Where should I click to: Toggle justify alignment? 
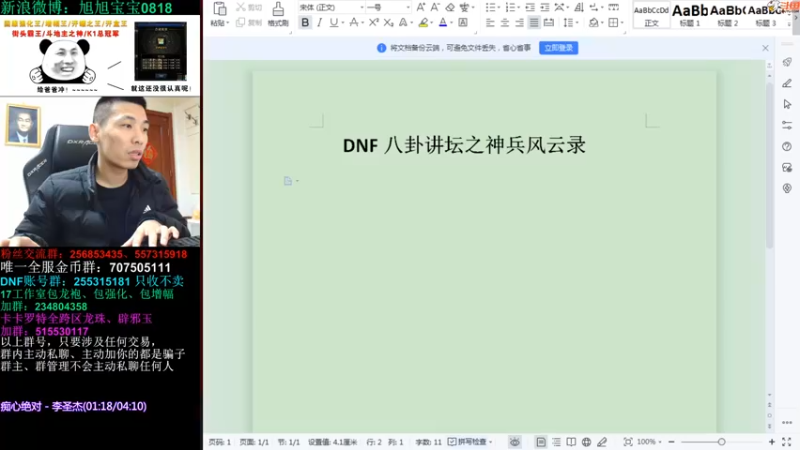point(534,22)
